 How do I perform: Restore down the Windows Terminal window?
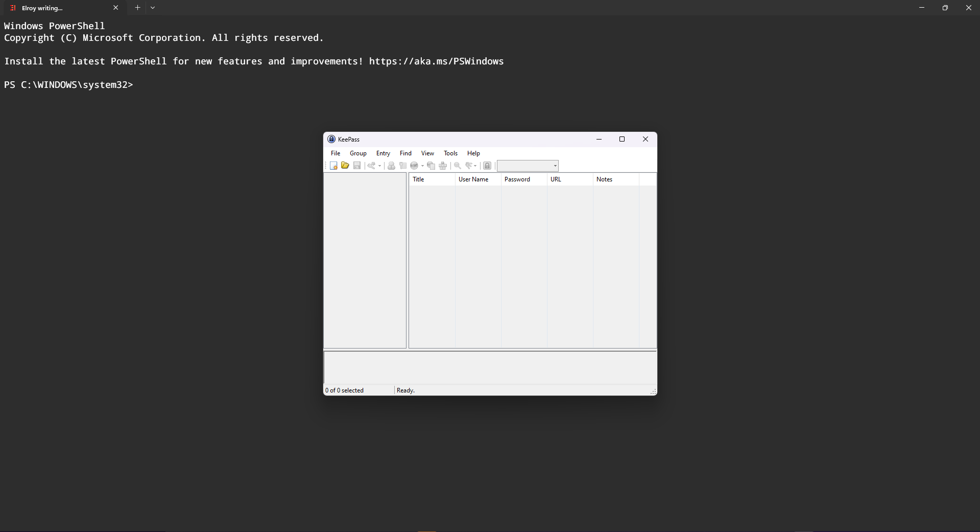945,8
